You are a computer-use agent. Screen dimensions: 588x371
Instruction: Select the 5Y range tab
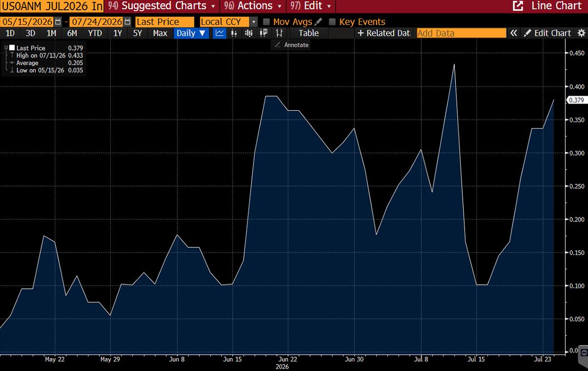138,33
